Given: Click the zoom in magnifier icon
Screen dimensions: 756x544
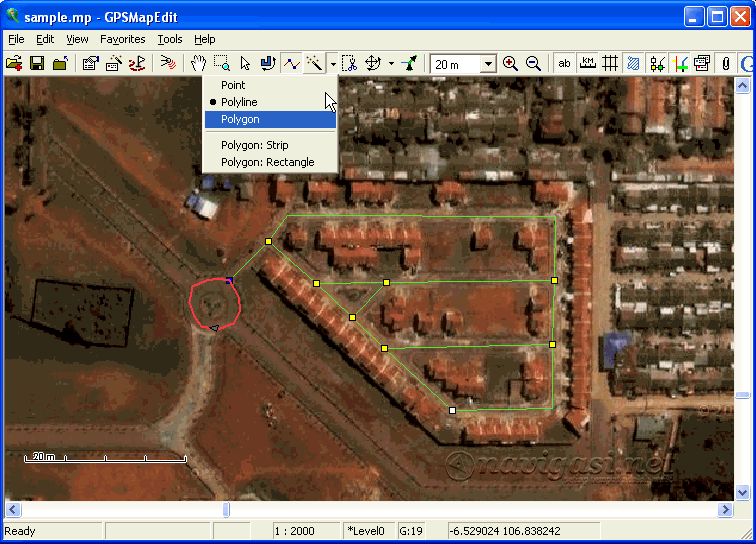Looking at the screenshot, I should click(x=511, y=63).
